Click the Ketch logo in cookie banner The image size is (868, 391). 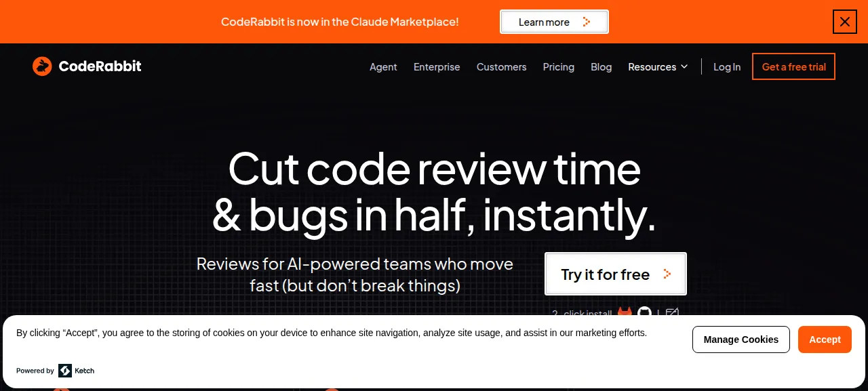[77, 371]
